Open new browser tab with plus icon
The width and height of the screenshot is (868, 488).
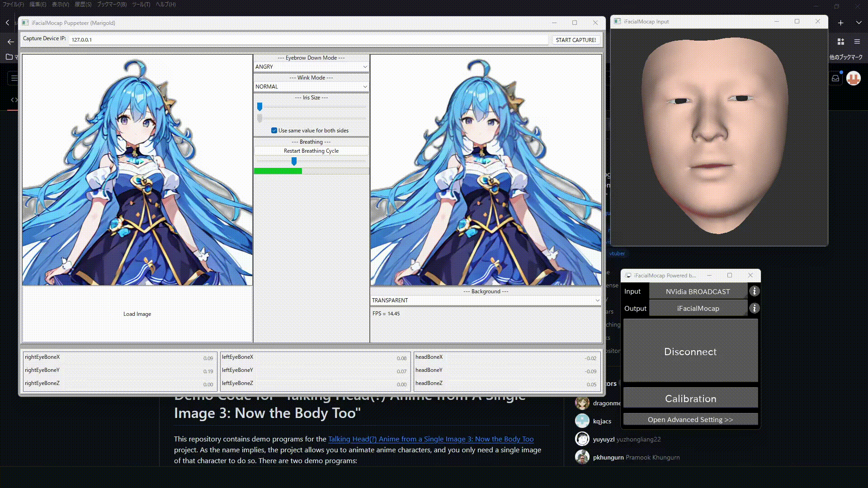click(x=840, y=23)
